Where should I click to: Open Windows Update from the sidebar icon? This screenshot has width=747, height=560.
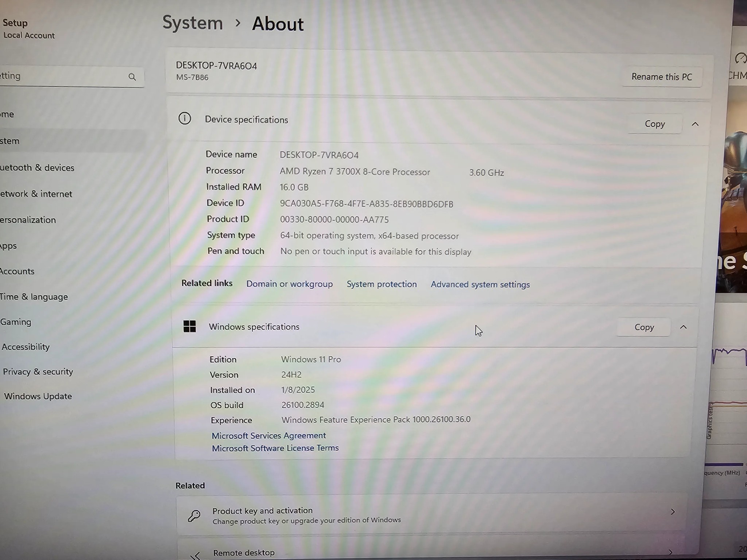(x=38, y=396)
